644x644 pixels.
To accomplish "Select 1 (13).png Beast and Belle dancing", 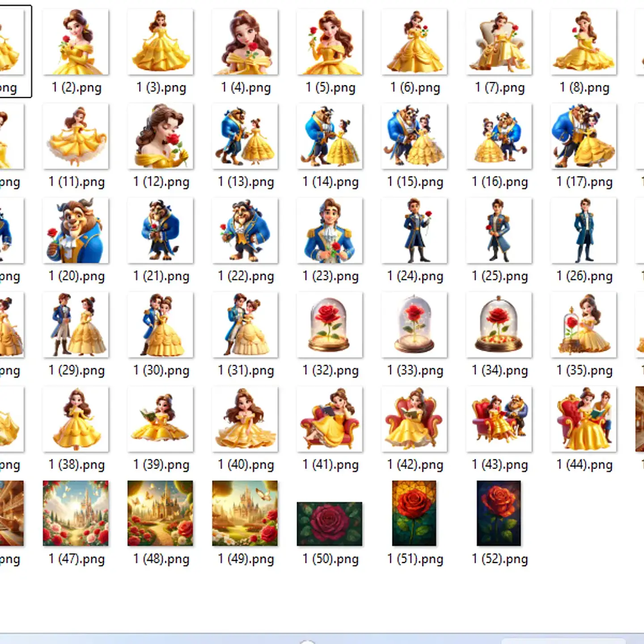I will pos(245,136).
